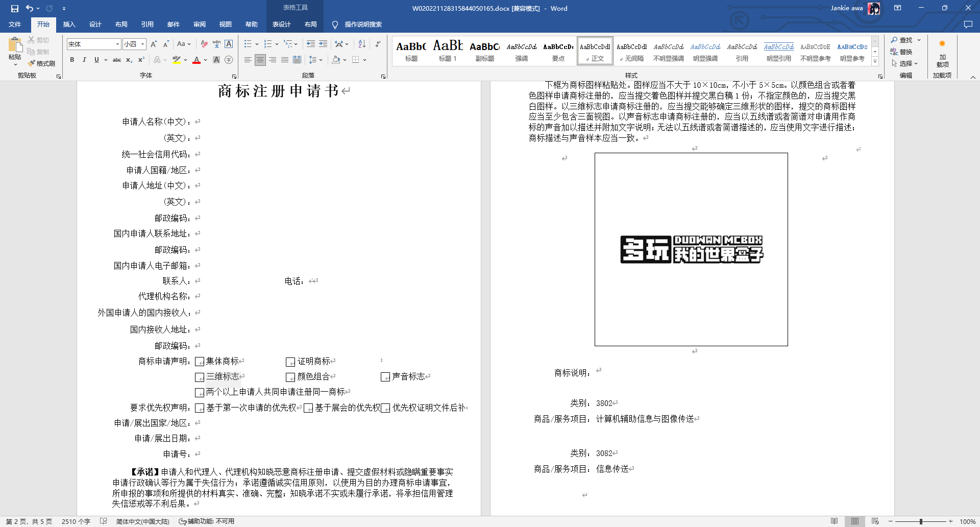Switch to the 设计 ribbon tab
Screen dimensions: 980x527
95,24
